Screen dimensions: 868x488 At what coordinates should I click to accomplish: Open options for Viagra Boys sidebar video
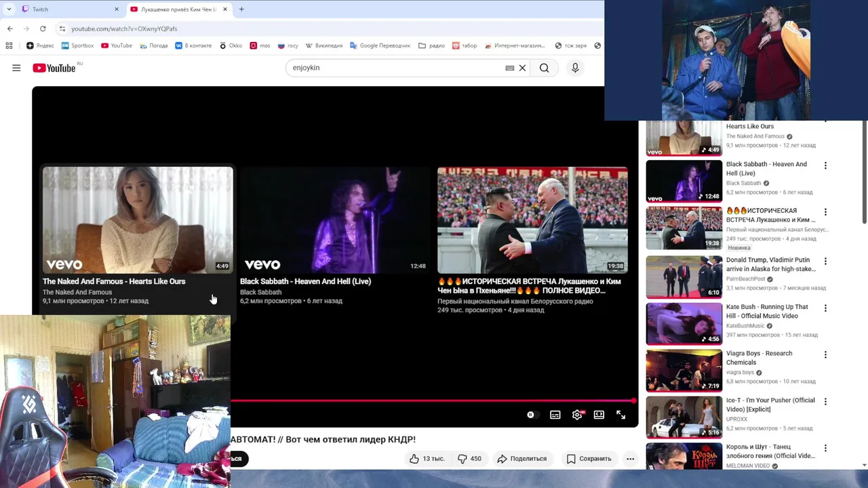click(x=825, y=354)
